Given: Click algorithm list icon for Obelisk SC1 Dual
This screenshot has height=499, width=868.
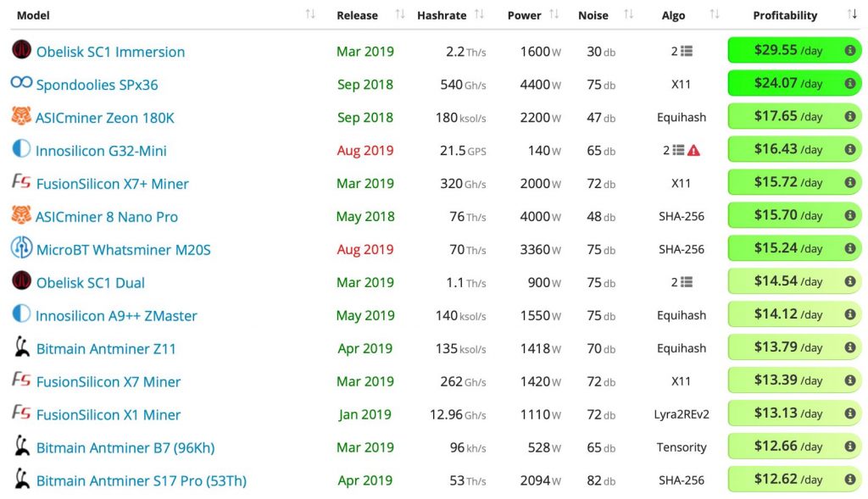Looking at the screenshot, I should [x=687, y=282].
